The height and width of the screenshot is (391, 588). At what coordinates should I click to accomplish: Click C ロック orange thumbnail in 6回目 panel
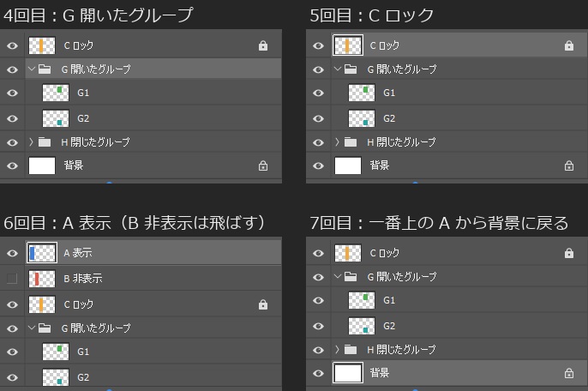click(x=42, y=304)
